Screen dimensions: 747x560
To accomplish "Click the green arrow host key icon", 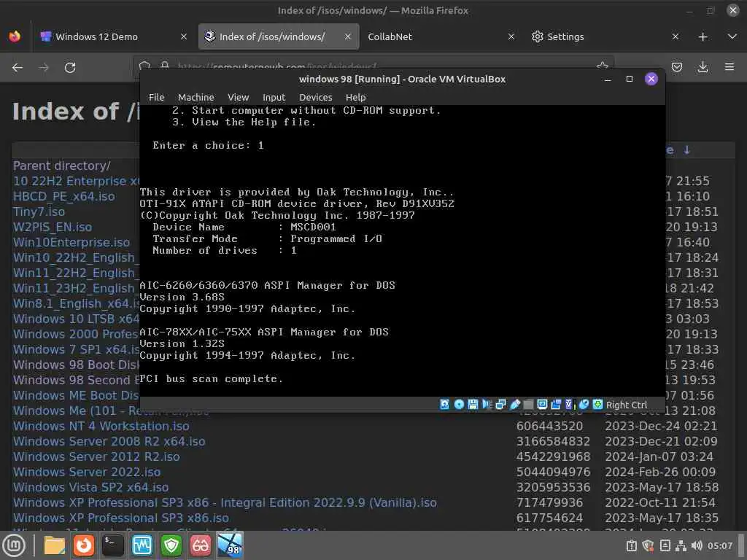I will click(x=598, y=404).
